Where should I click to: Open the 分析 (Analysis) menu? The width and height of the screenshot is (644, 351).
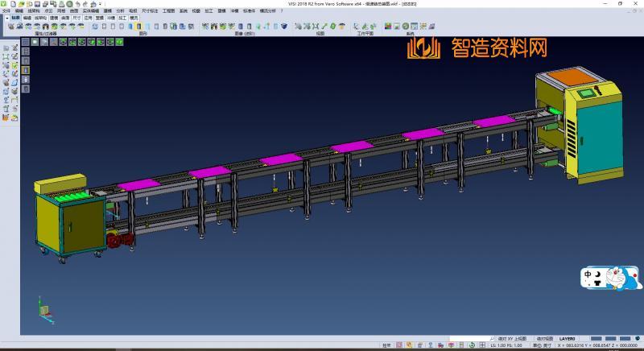[120, 11]
